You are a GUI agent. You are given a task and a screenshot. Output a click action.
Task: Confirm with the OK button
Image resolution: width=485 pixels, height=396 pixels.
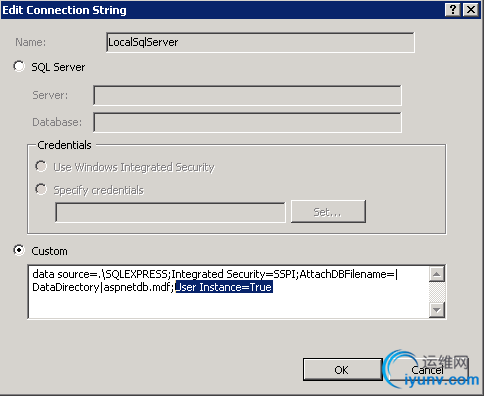pyautogui.click(x=342, y=370)
